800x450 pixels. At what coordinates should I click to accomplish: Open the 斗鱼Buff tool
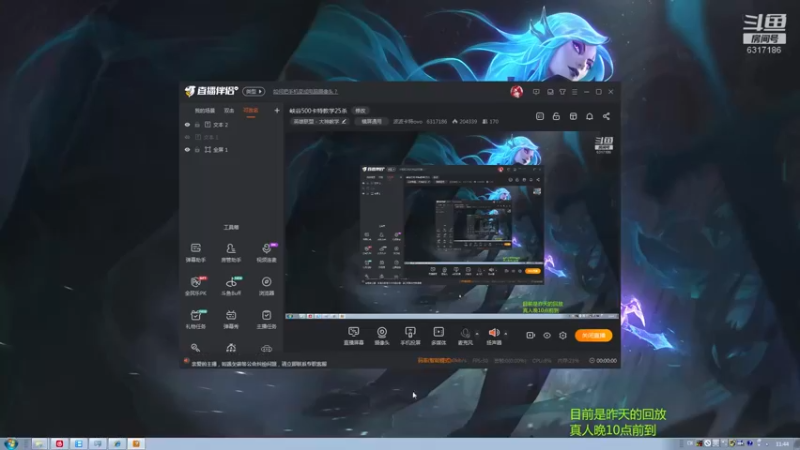click(231, 286)
